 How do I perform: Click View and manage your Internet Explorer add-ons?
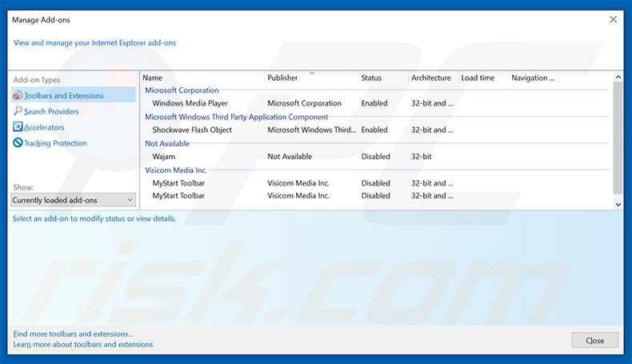(94, 42)
